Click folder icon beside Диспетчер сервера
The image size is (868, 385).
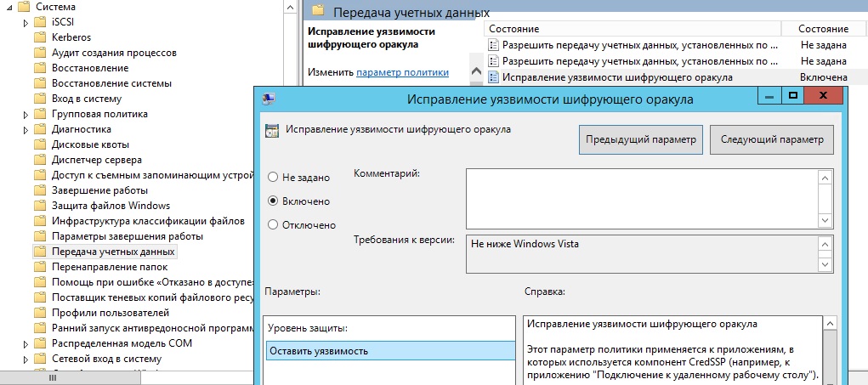pos(39,160)
